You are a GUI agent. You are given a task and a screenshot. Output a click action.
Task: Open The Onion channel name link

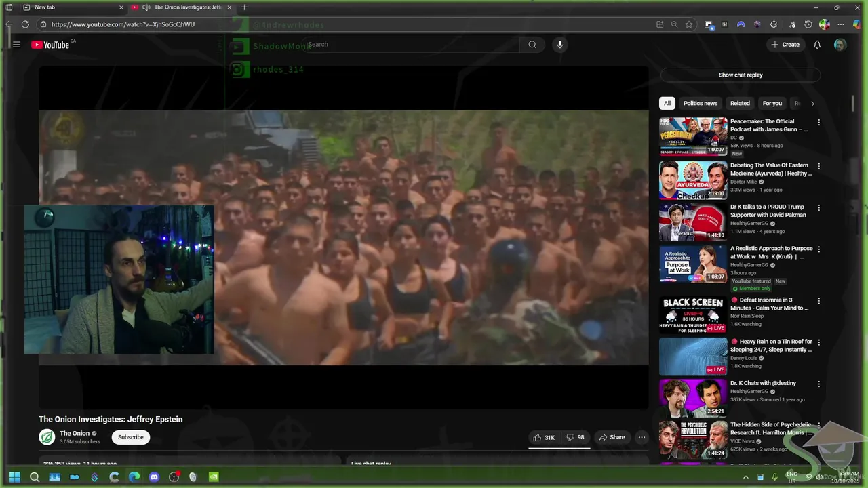pyautogui.click(x=75, y=434)
